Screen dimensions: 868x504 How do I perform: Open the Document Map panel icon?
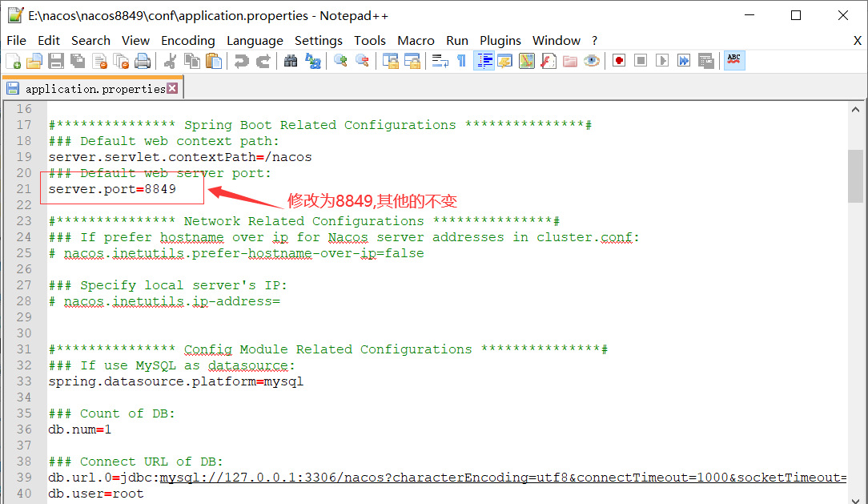526,61
